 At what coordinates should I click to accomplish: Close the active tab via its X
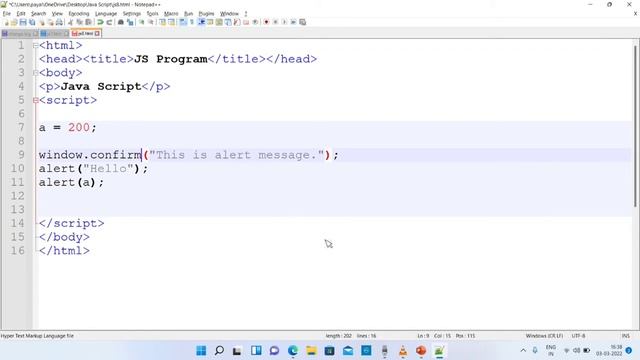(97, 33)
